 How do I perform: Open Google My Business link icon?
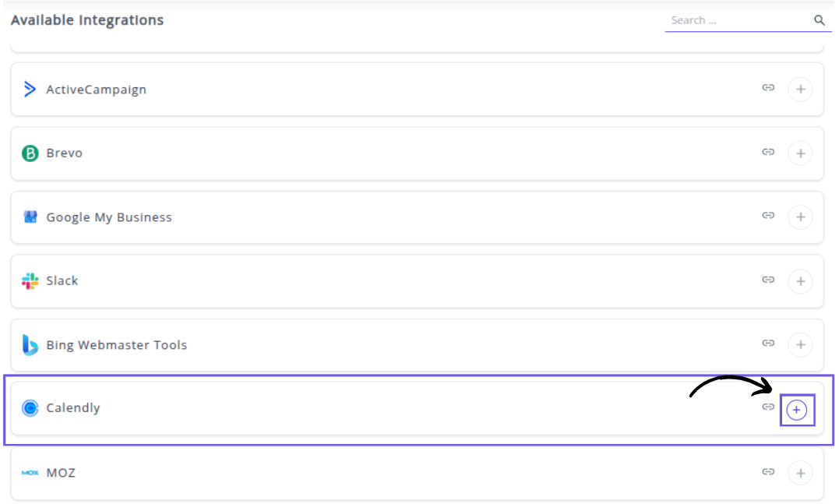coord(768,216)
